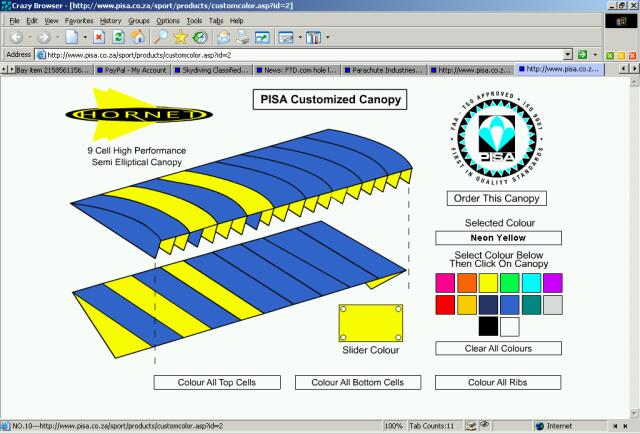The height and width of the screenshot is (434, 640).
Task: Click the Stop loading icon
Action: [99, 38]
